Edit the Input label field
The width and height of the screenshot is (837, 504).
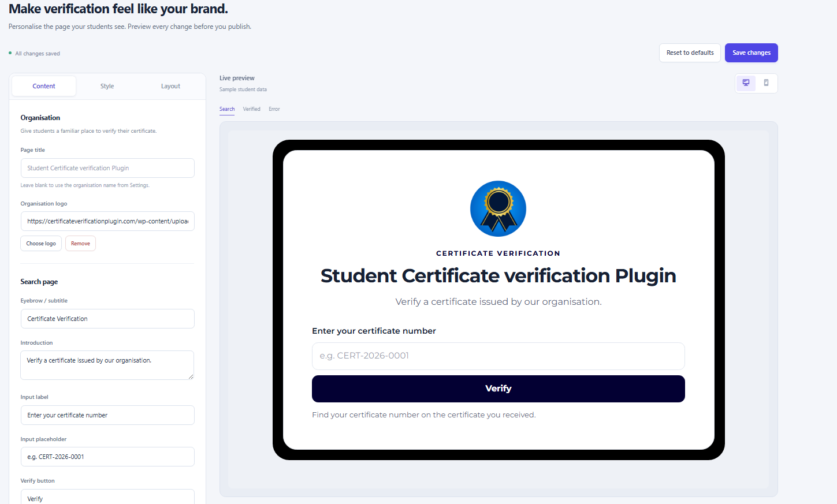click(x=107, y=415)
